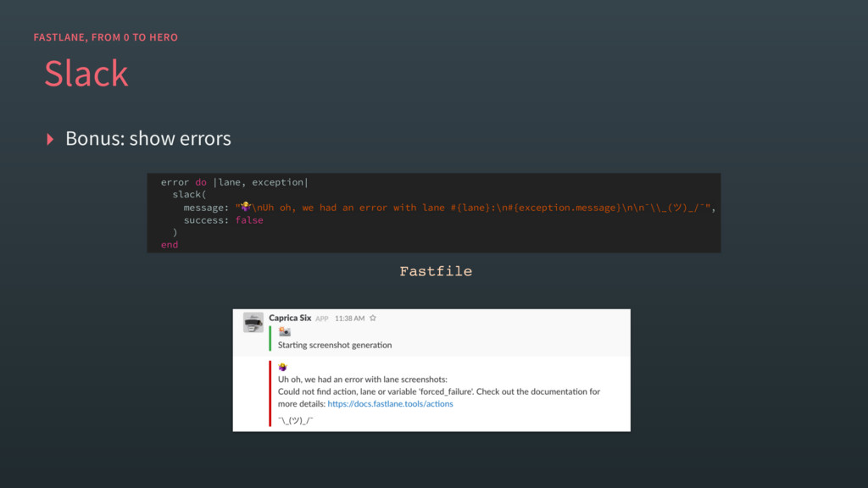Viewport: 868px width, 488px height.
Task: Star the Caprica Six message
Action: pos(373,319)
